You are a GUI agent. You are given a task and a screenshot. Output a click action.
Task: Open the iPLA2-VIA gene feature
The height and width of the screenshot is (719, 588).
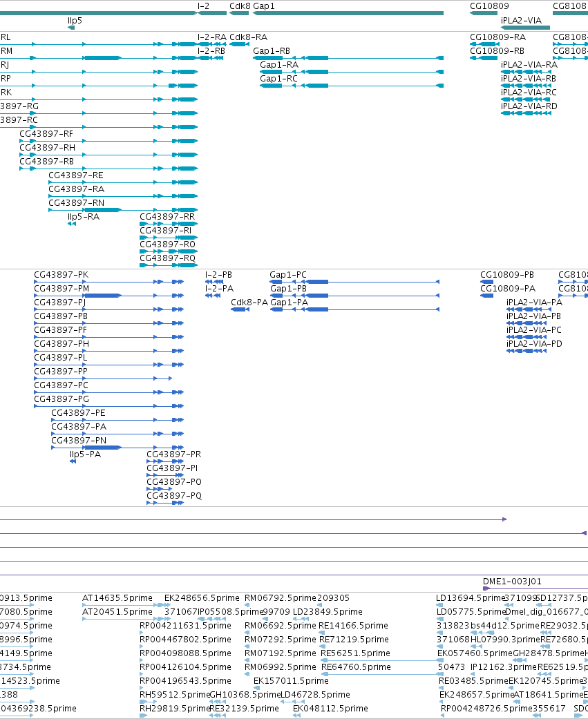[x=525, y=28]
